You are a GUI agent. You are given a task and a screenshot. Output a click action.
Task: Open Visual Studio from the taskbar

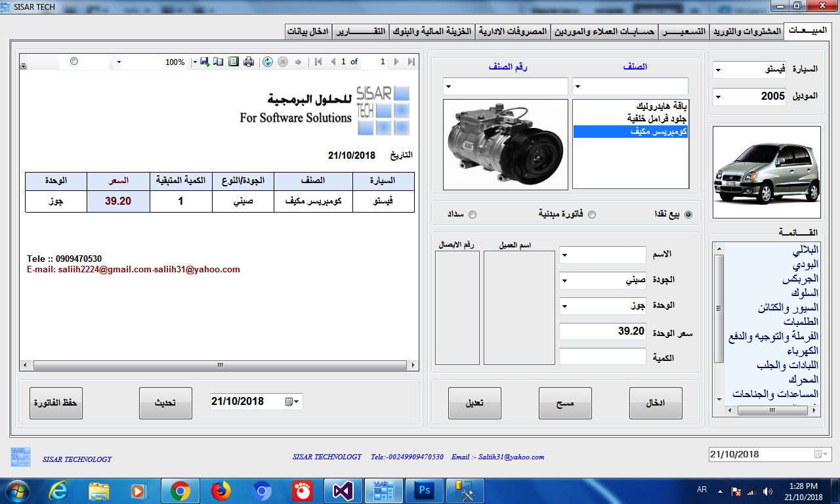(344, 490)
